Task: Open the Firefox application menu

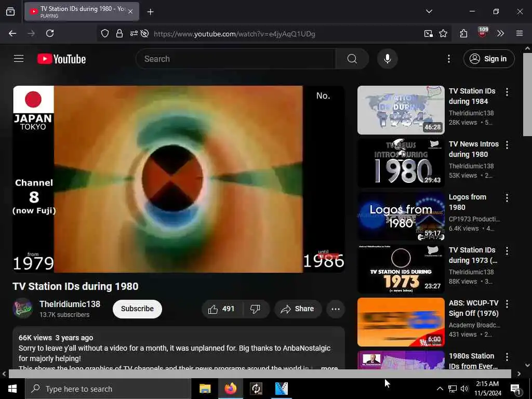Action: tap(520, 33)
